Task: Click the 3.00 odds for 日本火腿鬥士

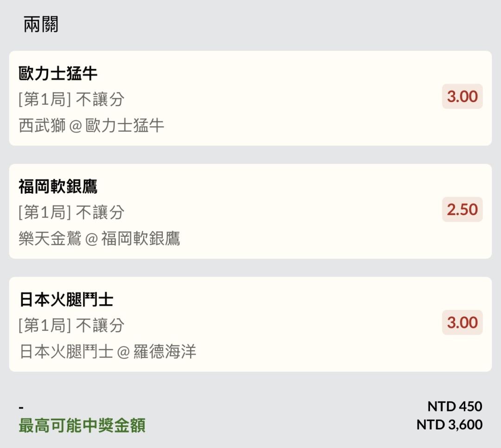Action: (x=462, y=323)
